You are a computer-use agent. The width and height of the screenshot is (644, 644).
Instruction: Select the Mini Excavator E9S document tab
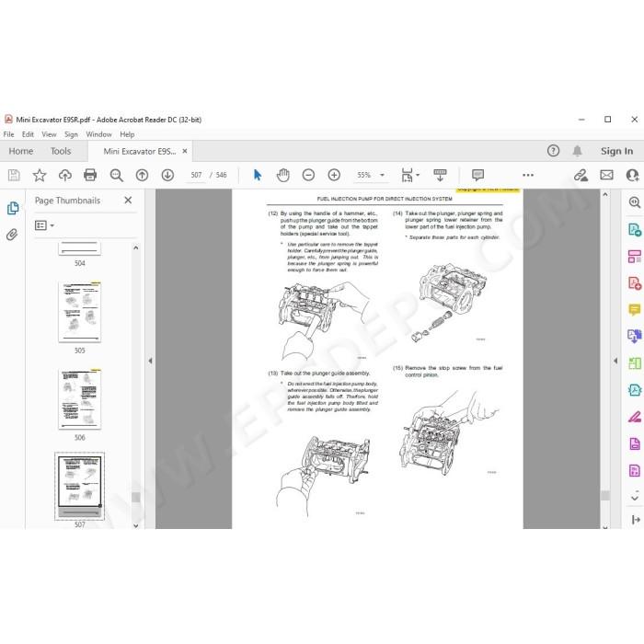(139, 152)
